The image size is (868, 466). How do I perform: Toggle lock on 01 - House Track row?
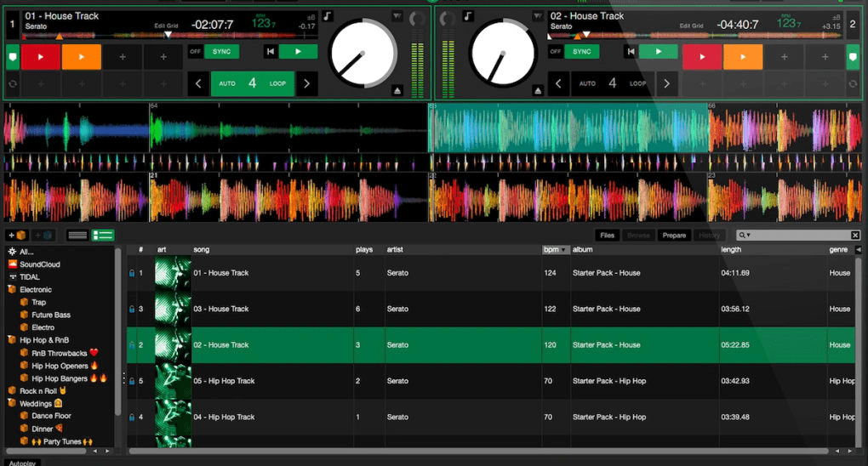(132, 273)
